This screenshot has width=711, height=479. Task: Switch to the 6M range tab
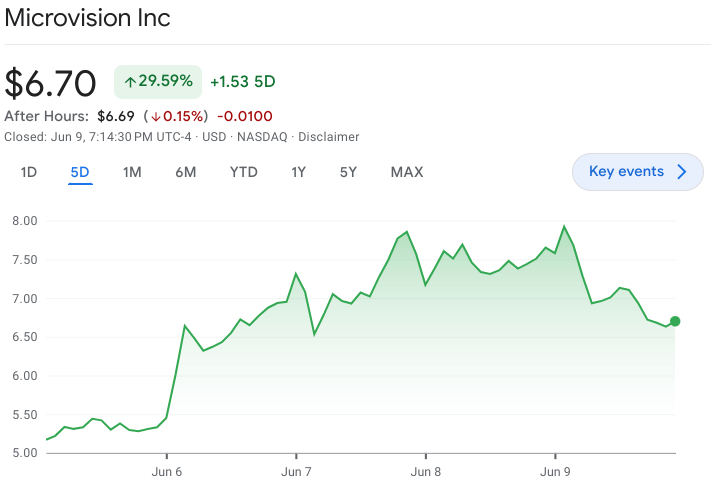(x=185, y=172)
